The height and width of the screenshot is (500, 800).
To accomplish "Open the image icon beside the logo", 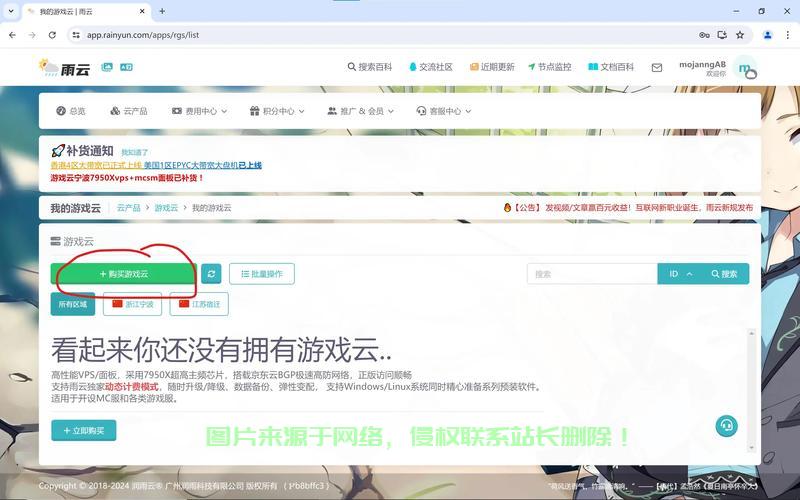I will [107, 67].
